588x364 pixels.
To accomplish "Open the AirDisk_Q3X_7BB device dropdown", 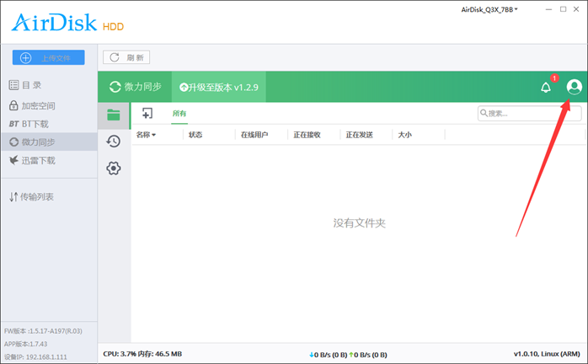I will (489, 9).
